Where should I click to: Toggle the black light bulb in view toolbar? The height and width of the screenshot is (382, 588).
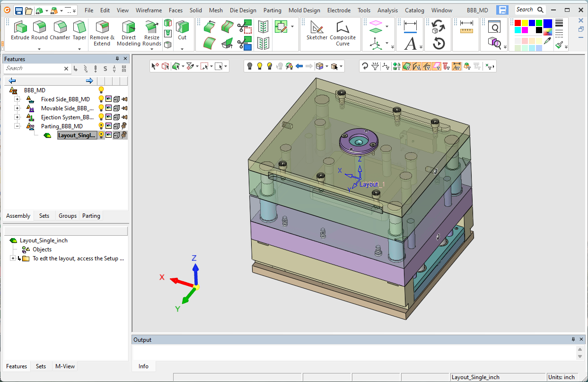[x=250, y=66]
